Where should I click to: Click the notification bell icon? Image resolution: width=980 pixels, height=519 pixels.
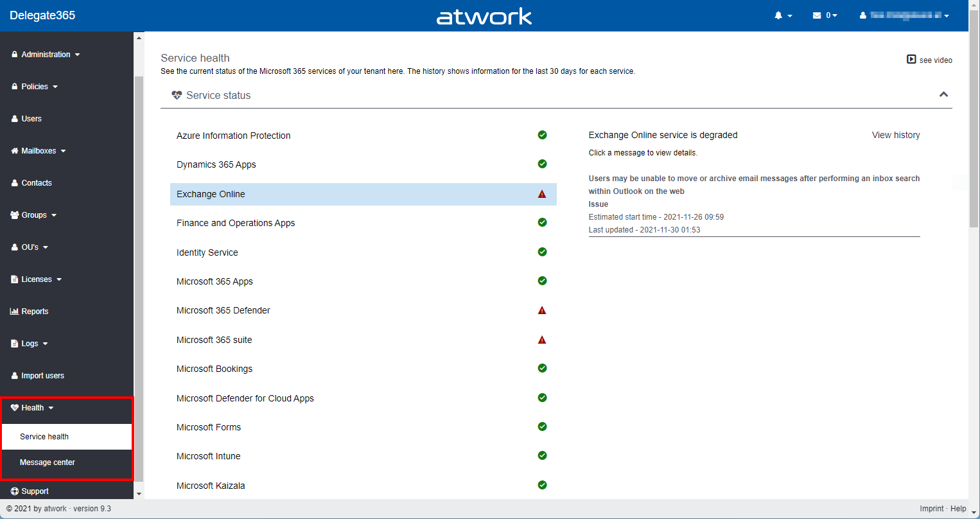coord(778,15)
